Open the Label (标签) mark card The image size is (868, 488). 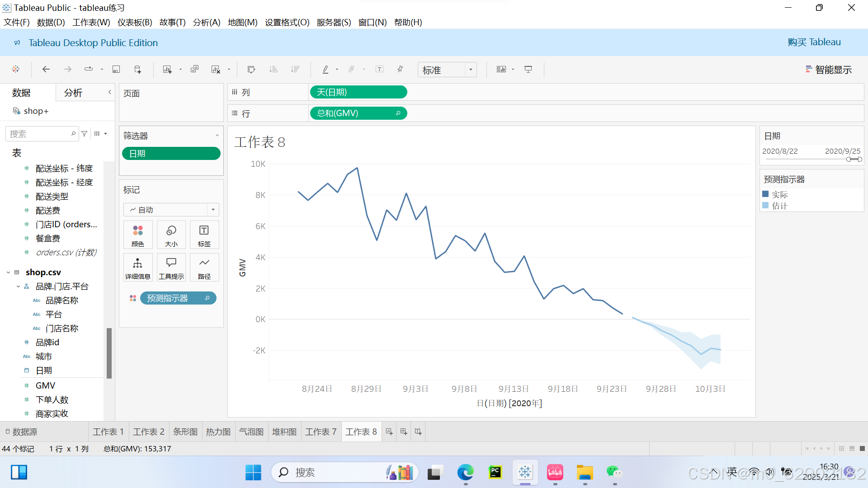[204, 235]
